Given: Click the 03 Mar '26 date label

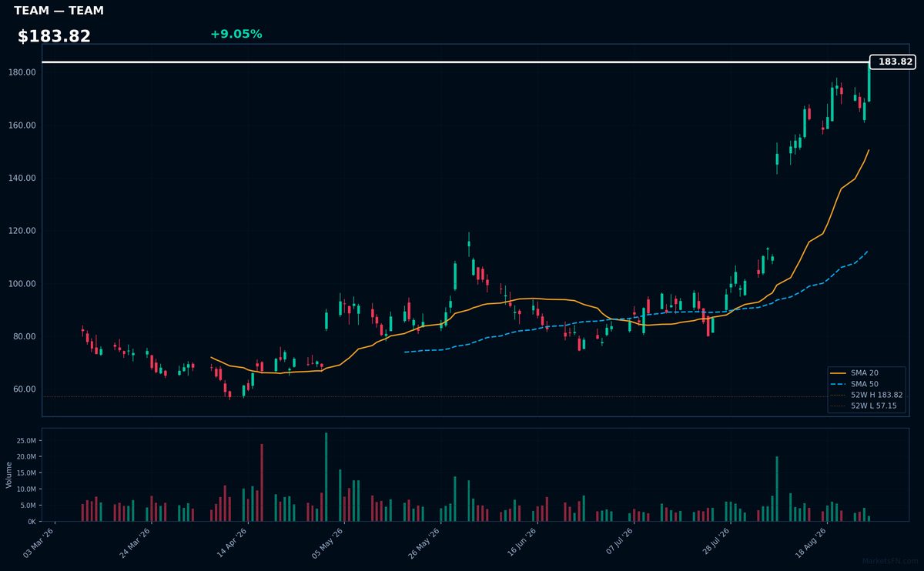Looking at the screenshot, I should point(40,542).
